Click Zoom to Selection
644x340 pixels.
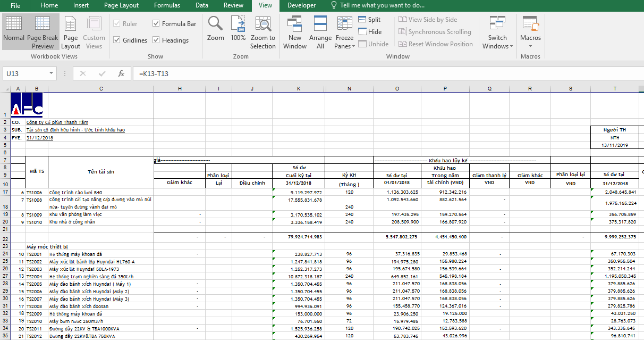[x=263, y=32]
